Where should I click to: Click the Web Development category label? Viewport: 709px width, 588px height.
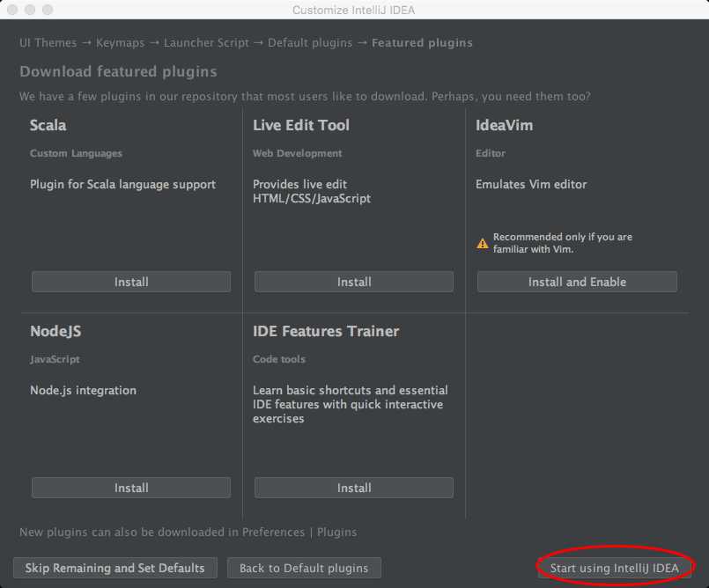click(297, 154)
